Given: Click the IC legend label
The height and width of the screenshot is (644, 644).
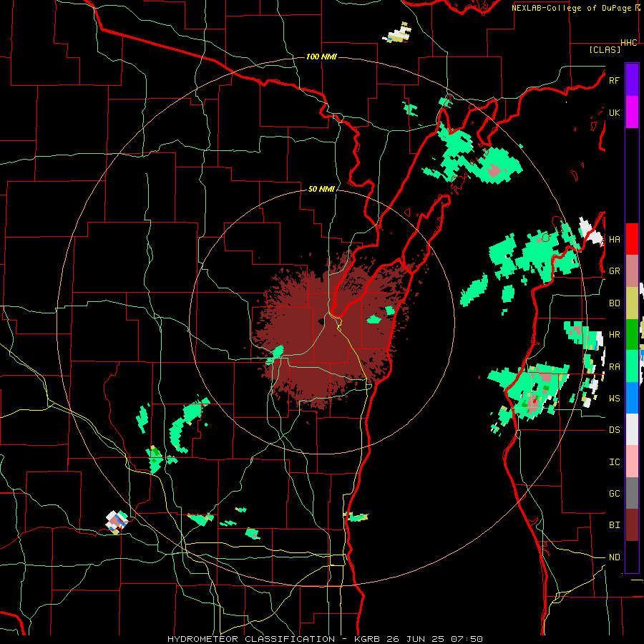Looking at the screenshot, I should click(614, 462).
